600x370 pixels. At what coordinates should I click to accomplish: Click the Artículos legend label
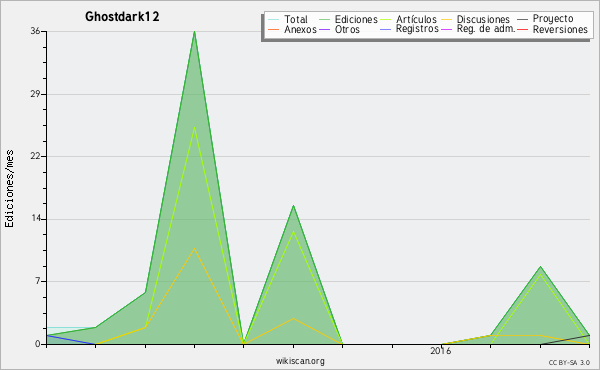click(416, 19)
